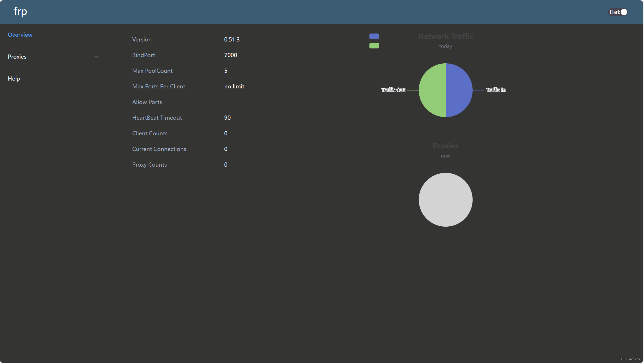Click the frp logo title
The width and height of the screenshot is (644, 363).
(20, 11)
